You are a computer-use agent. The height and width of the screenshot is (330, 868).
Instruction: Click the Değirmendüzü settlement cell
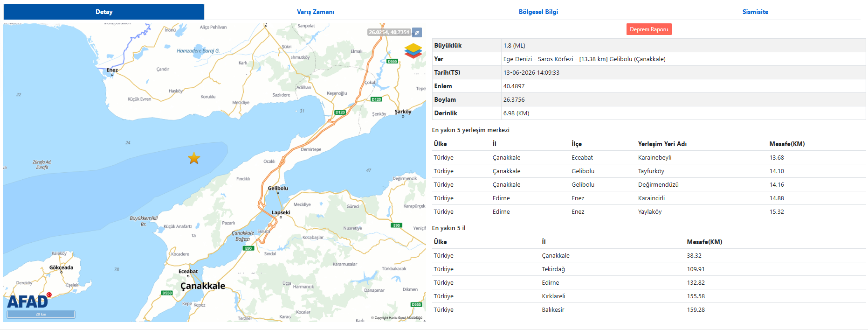(x=658, y=184)
